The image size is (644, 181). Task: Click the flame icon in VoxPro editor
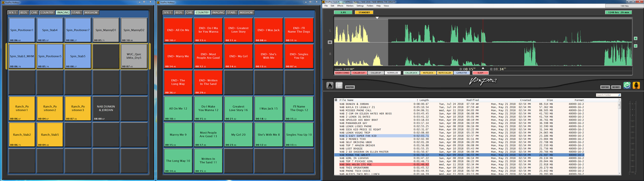point(330,85)
